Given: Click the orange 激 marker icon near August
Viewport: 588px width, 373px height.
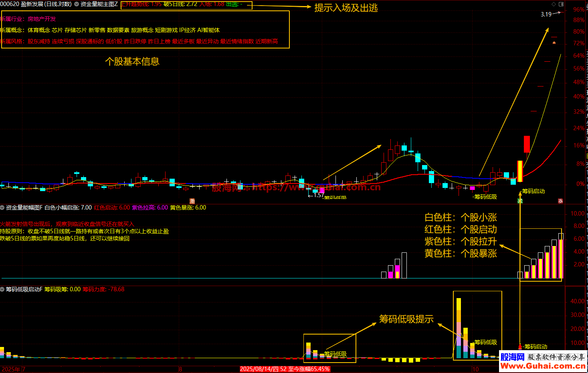Looking at the screenshot, I should [192, 201].
